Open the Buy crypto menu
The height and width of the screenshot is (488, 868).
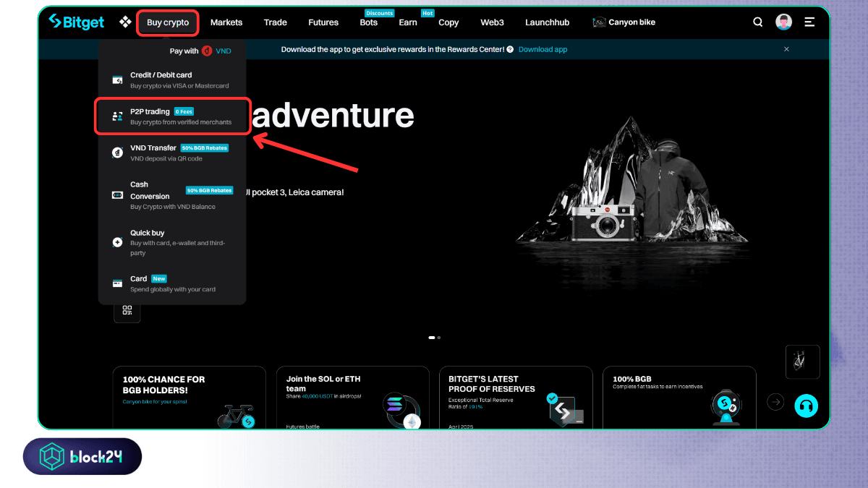click(x=168, y=22)
